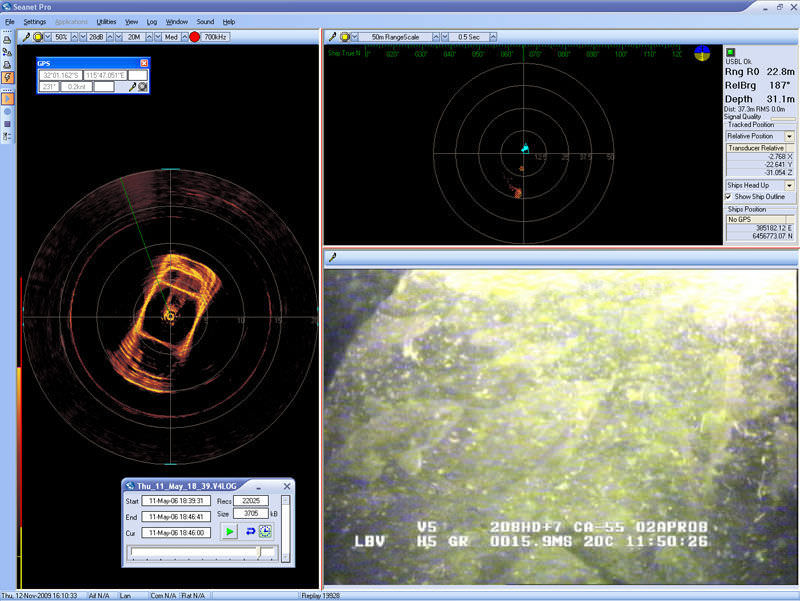The width and height of the screenshot is (800, 601).
Task: Click the square stop icon in left sidebar
Action: [x=7, y=124]
